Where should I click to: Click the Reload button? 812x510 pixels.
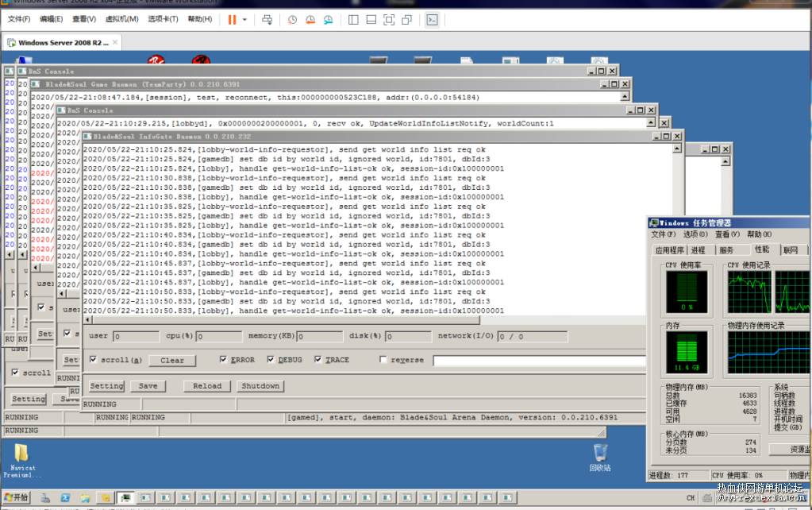tap(207, 386)
